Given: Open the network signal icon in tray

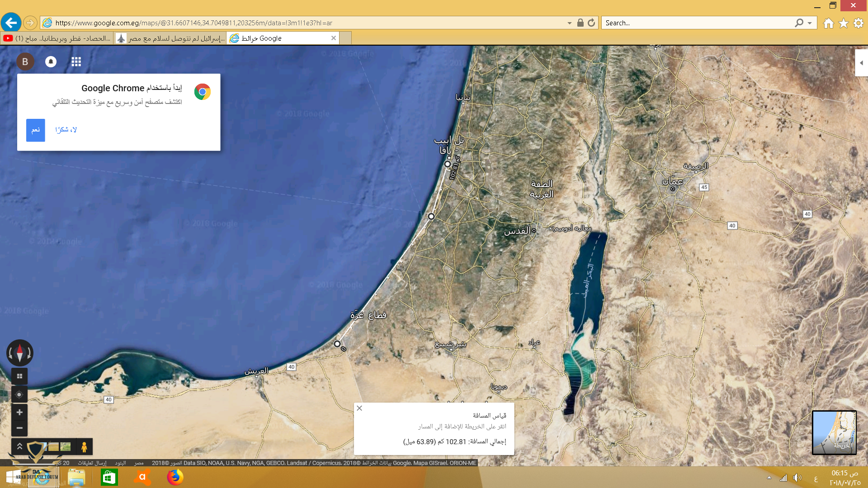Looking at the screenshot, I should pyautogui.click(x=783, y=478).
